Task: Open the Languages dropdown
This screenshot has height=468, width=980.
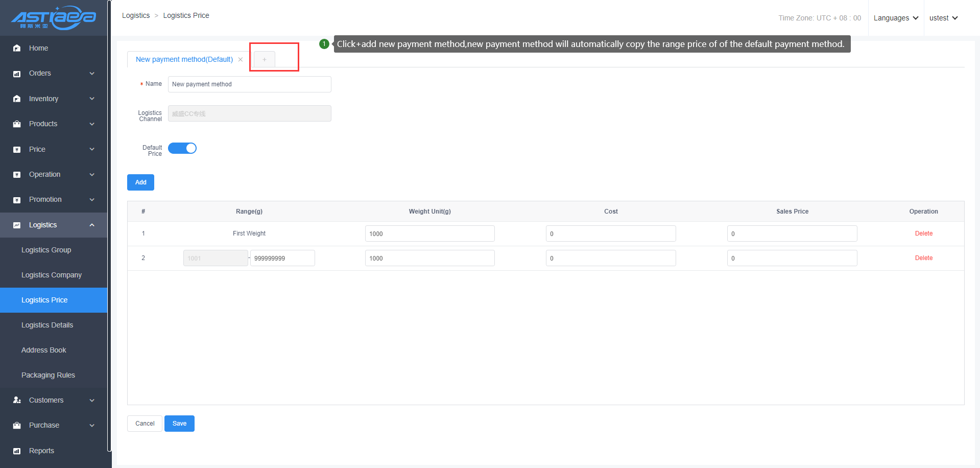Action: [x=896, y=18]
